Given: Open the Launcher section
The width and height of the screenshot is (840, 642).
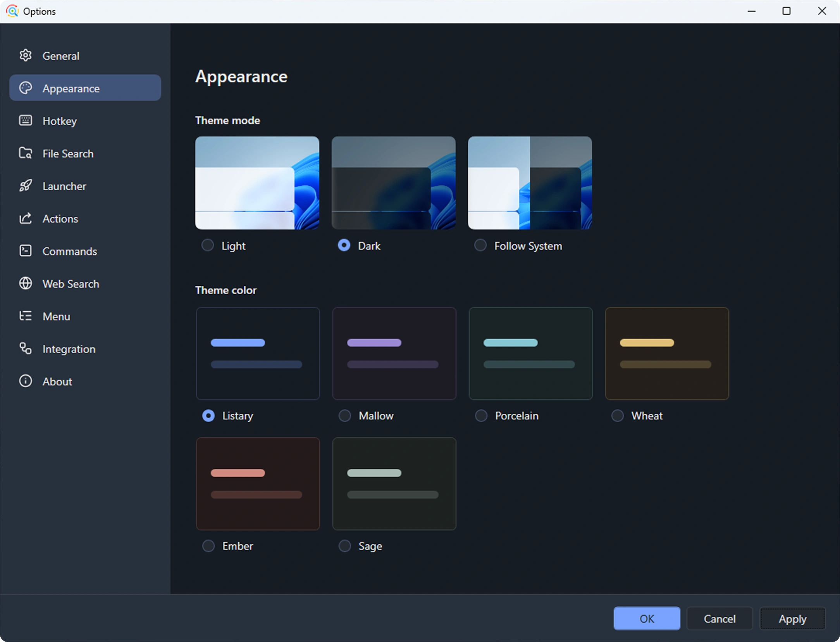Looking at the screenshot, I should tap(64, 186).
